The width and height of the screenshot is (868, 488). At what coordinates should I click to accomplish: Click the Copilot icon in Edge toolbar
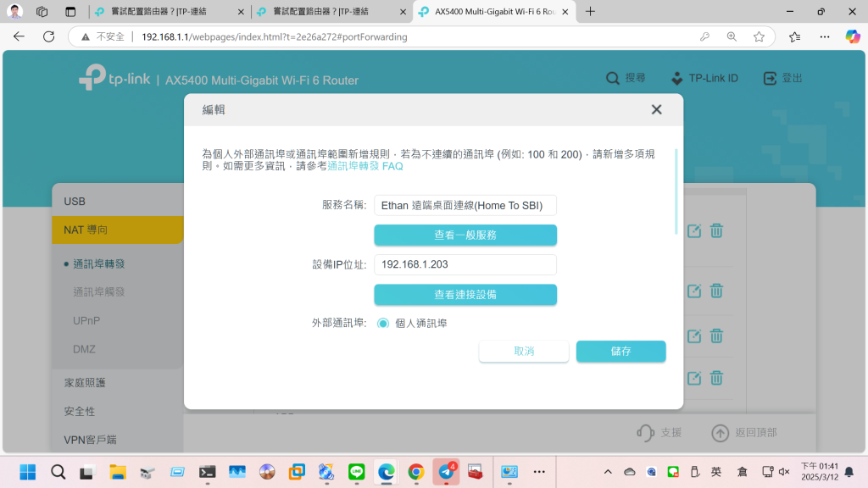point(852,36)
